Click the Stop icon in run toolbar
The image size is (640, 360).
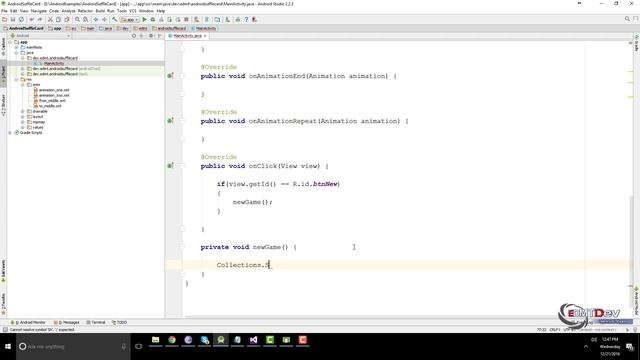[187, 20]
